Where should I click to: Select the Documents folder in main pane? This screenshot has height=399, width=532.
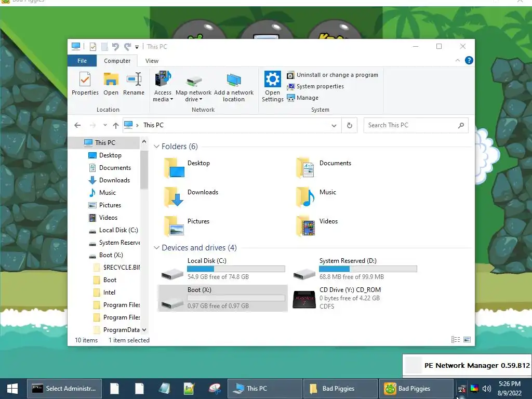pyautogui.click(x=324, y=167)
